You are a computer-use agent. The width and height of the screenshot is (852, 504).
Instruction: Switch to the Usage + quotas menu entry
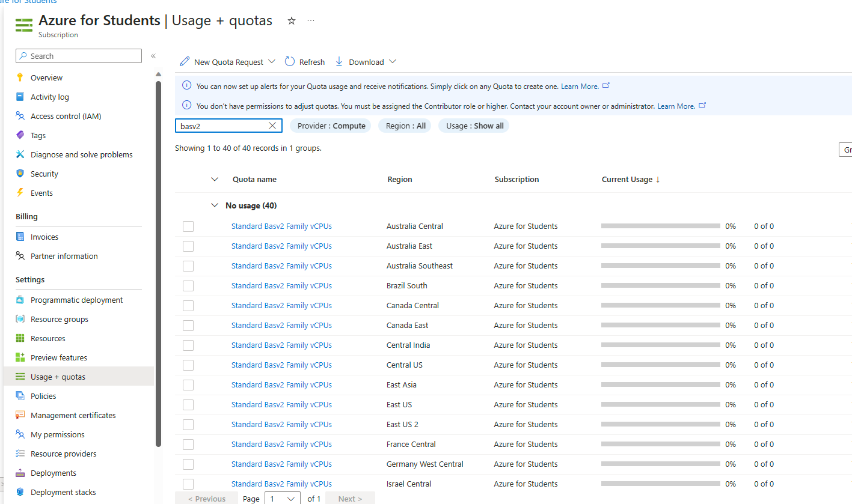click(58, 377)
